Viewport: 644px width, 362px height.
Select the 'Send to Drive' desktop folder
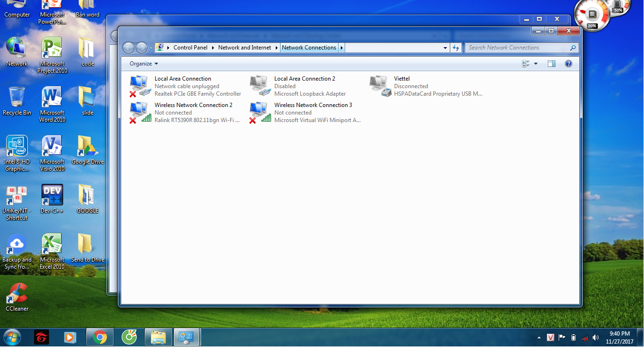coord(88,248)
